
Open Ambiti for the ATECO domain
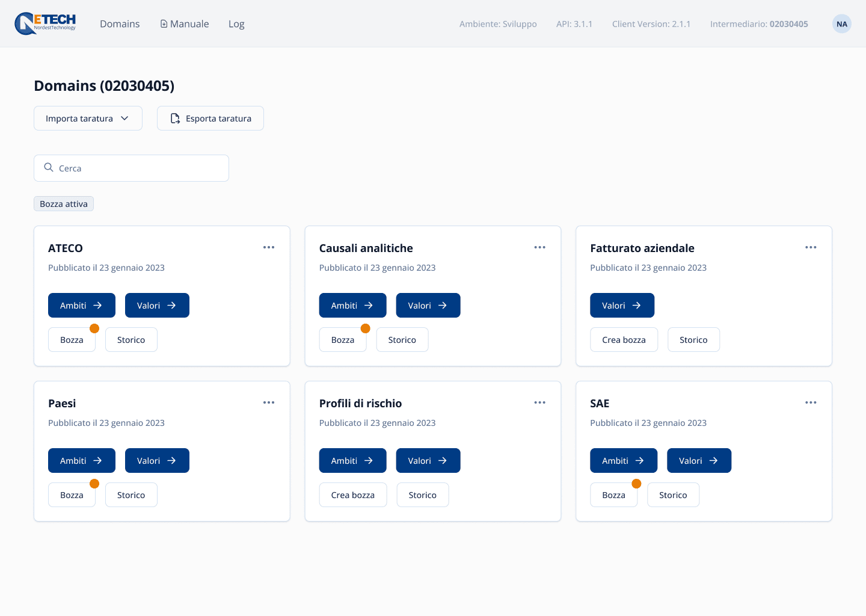(x=81, y=306)
